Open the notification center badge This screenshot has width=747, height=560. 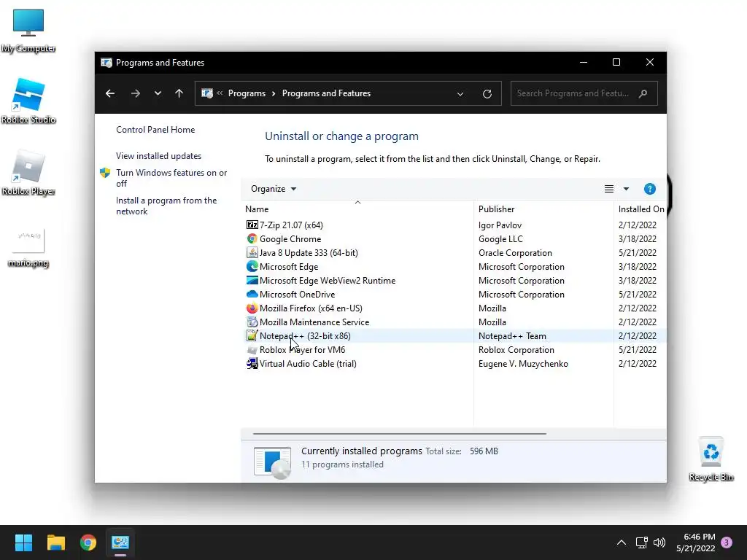(x=727, y=542)
